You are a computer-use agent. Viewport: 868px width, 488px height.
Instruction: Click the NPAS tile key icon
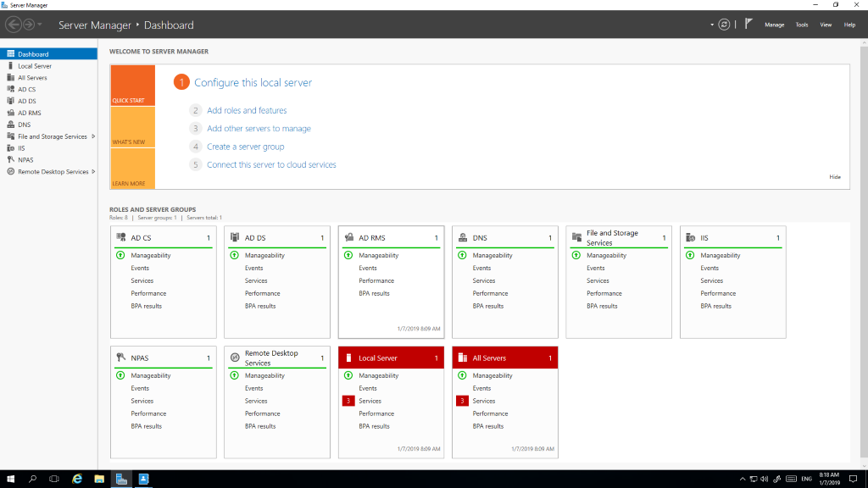(121, 358)
